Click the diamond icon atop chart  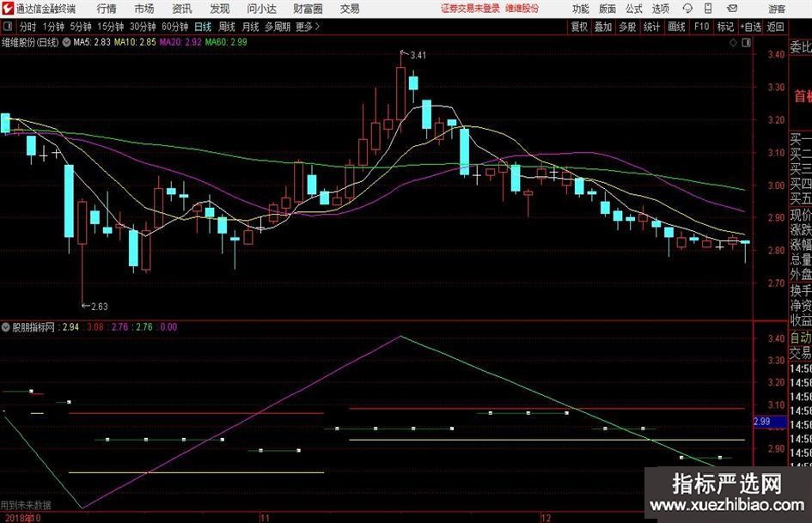coord(733,43)
